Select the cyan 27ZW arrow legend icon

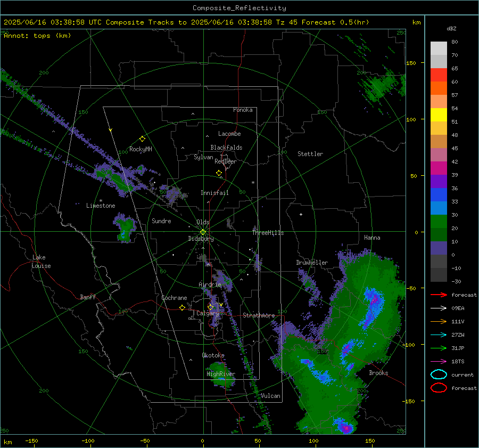pos(439,335)
